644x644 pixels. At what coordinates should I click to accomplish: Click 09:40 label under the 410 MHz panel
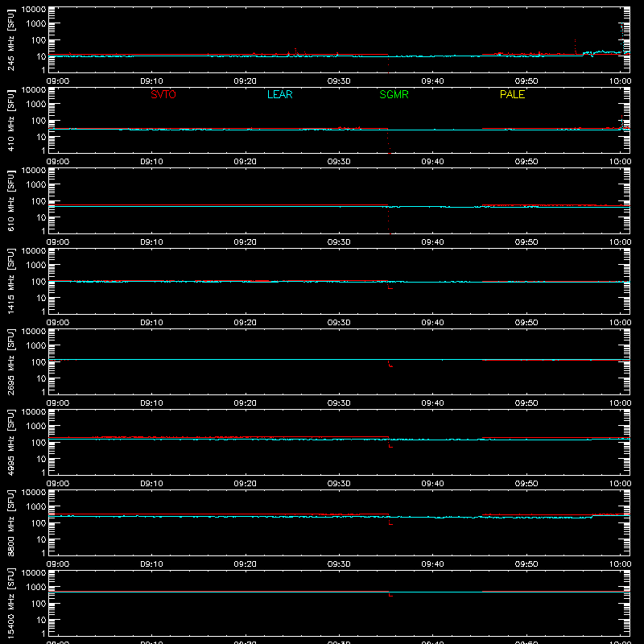click(x=432, y=162)
